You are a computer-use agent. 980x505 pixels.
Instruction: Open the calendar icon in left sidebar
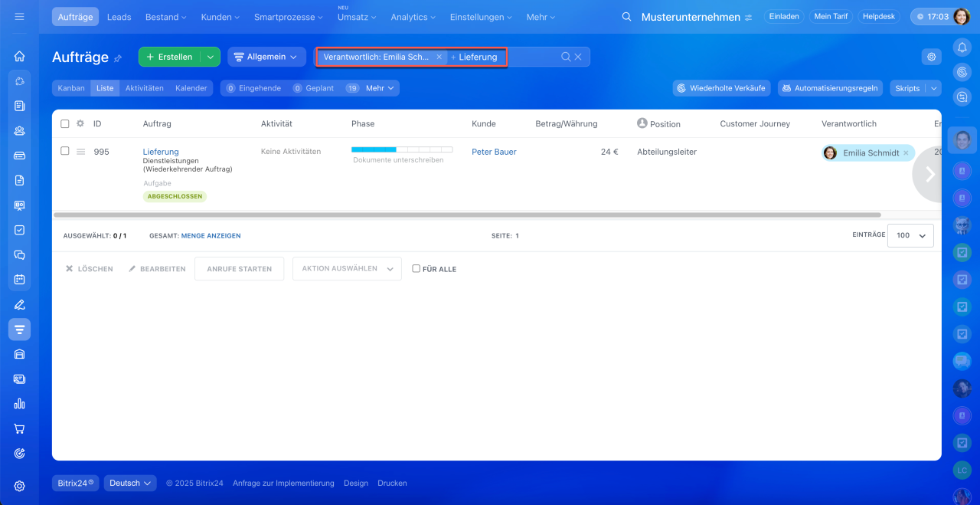(19, 279)
